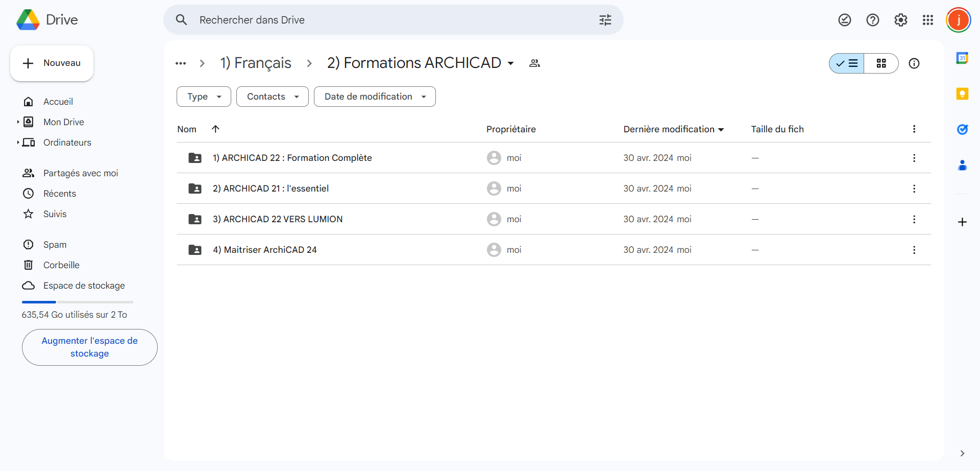Select folder 2) ARCHICAD 21 : l'essentiel
The height and width of the screenshot is (471, 980).
(554, 189)
